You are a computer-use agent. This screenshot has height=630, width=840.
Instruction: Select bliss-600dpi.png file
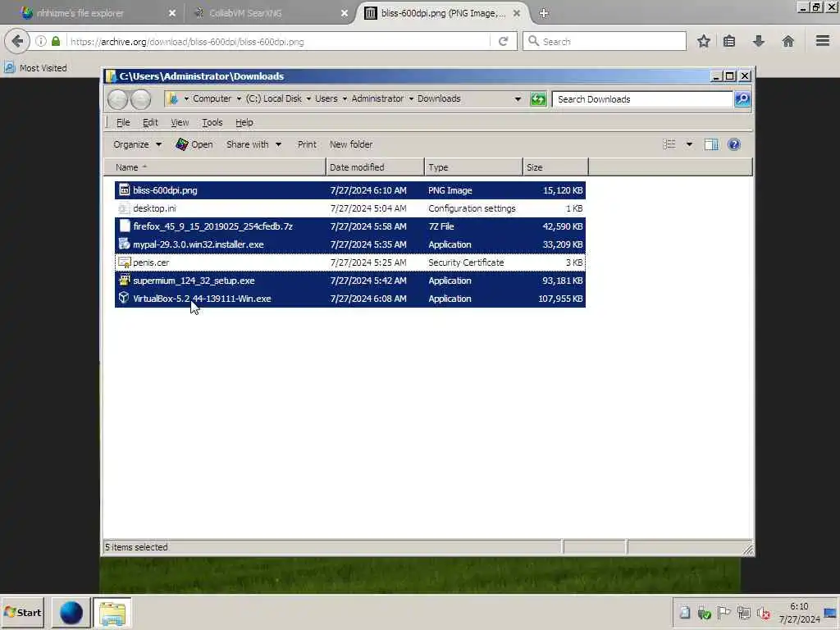[349, 190]
